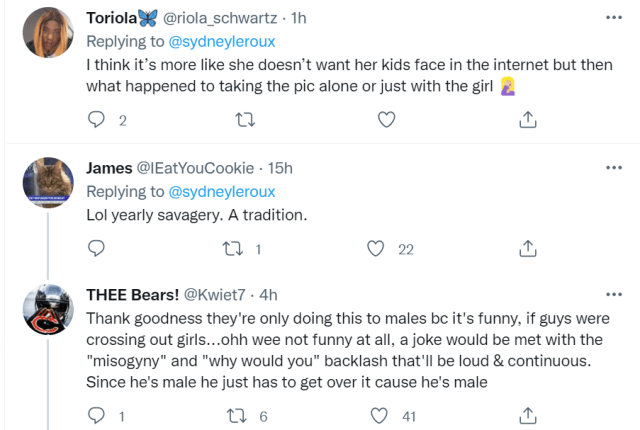640x430 pixels.
Task: Like THEE Bears! tweet
Action: (x=377, y=415)
